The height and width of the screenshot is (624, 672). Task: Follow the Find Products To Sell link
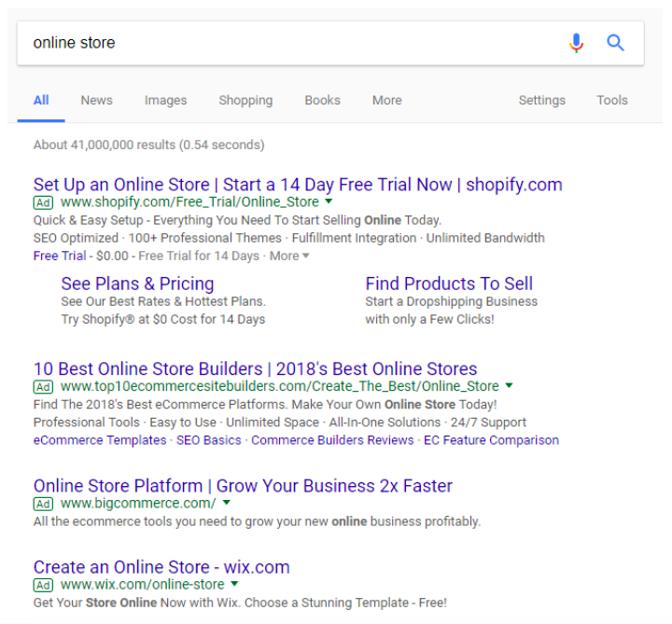coord(449,284)
